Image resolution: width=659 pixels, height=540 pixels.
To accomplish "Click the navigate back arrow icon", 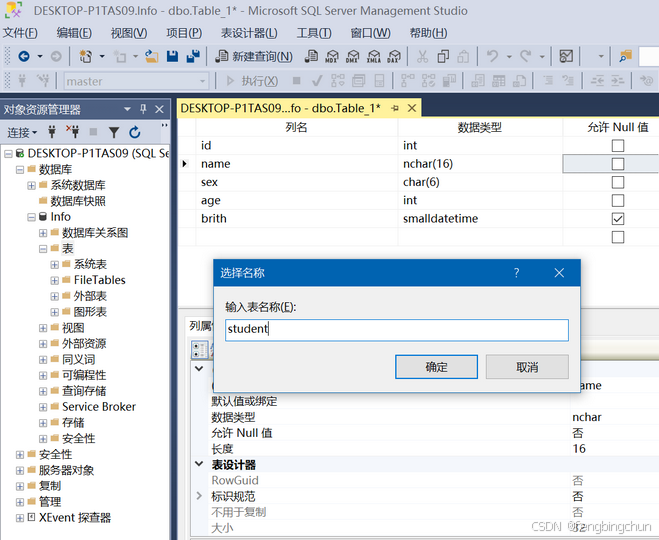I will coord(24,56).
